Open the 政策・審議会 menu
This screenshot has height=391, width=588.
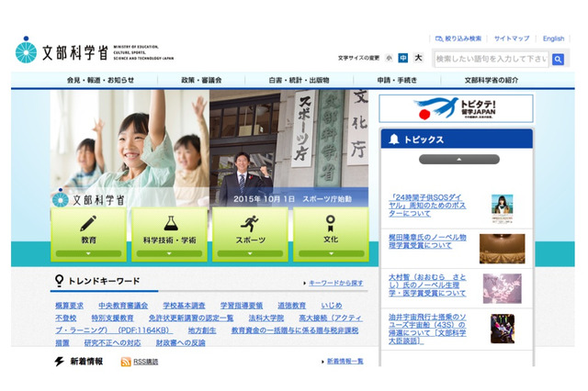201,80
